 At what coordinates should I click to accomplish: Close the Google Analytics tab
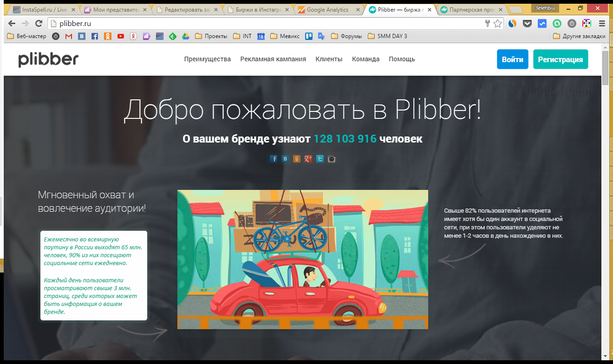(359, 10)
